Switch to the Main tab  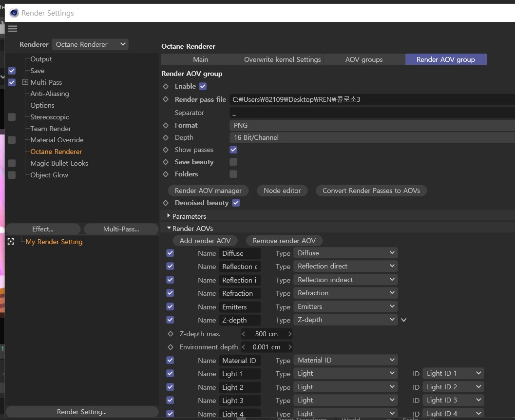201,59
